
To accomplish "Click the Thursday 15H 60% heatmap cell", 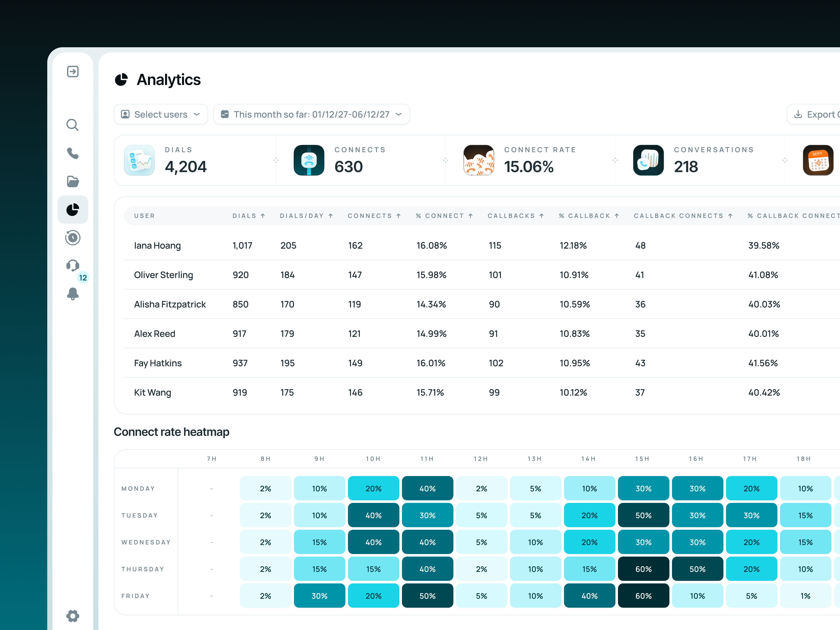I will coord(643,569).
